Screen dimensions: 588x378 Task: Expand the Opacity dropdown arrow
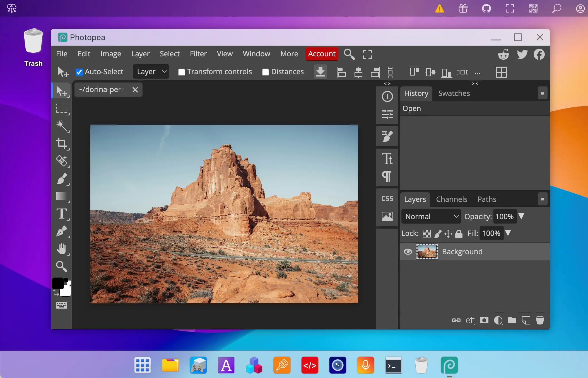tap(522, 216)
